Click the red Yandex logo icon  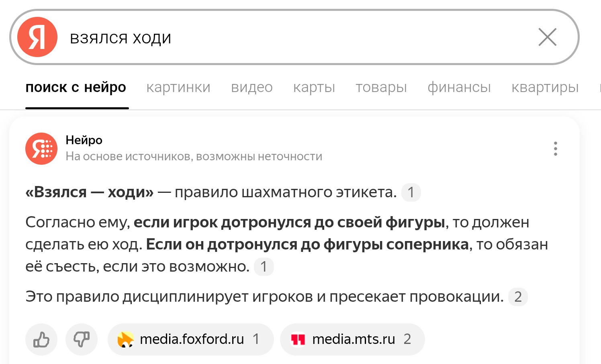click(37, 37)
